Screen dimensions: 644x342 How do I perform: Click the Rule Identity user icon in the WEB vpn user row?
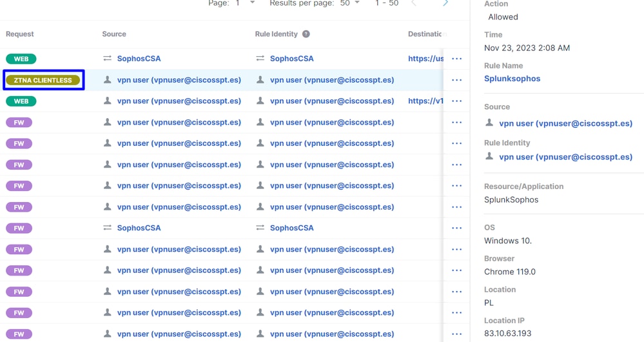pos(260,101)
